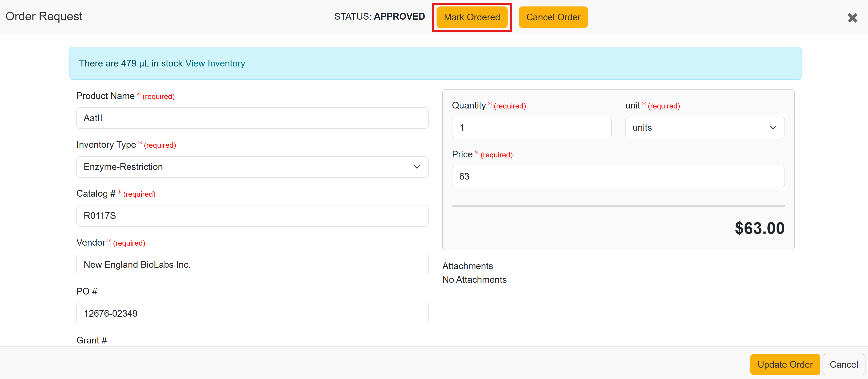868x379 pixels.
Task: Expand the Inventory Type dropdown
Action: tap(252, 167)
